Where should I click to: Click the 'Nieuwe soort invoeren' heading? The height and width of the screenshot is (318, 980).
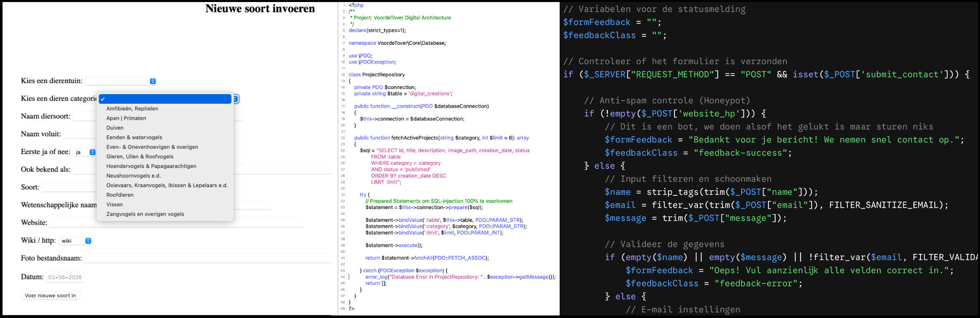260,9
